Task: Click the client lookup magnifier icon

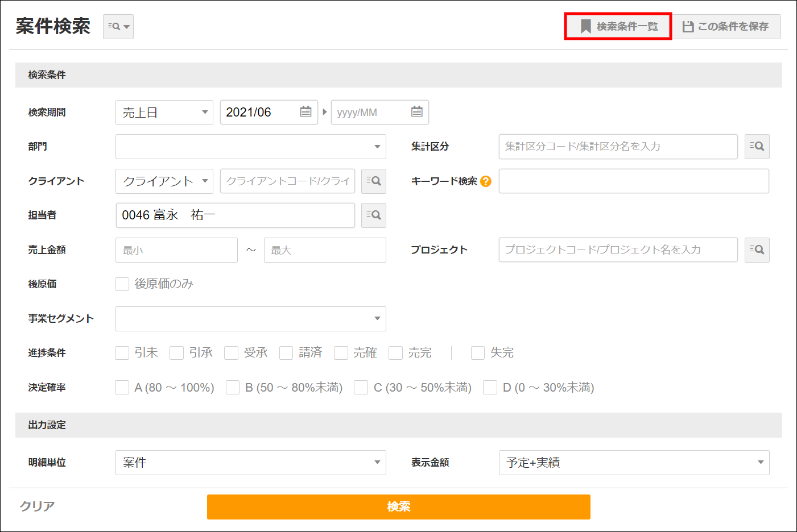Action: pyautogui.click(x=373, y=181)
